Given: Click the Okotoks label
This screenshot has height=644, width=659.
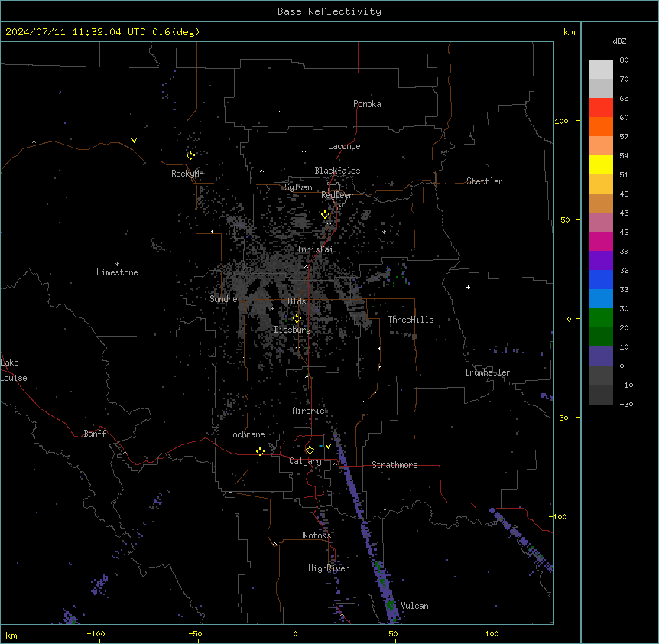Looking at the screenshot, I should tap(315, 535).
